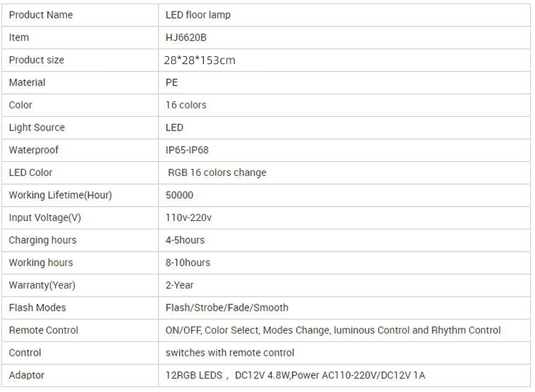The width and height of the screenshot is (535, 392).
Task: Select the '2-Year' warranty value
Action: (x=180, y=285)
